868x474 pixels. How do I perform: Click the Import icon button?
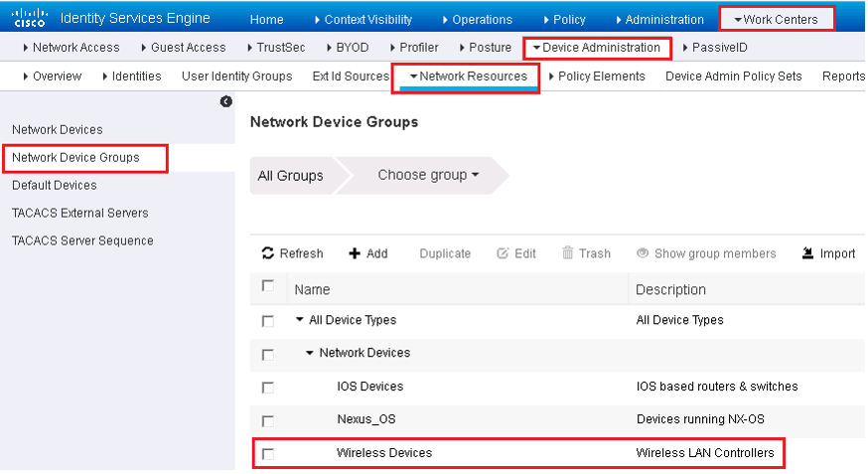807,253
